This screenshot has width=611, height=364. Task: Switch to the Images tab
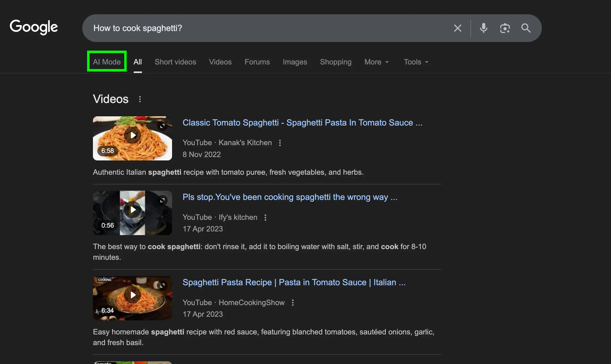pos(295,62)
